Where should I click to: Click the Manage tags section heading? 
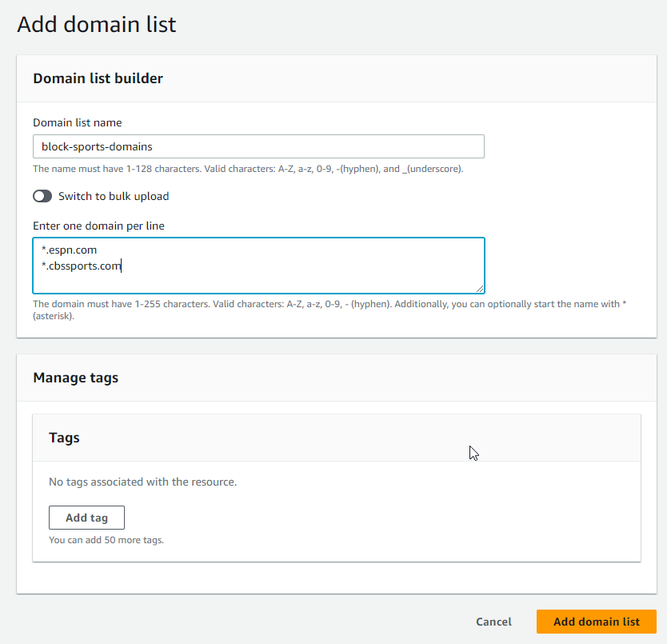[x=76, y=378]
